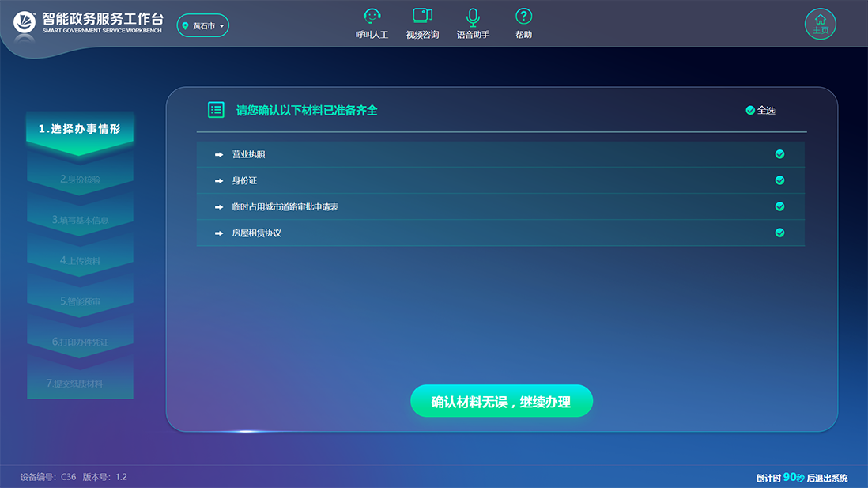Click the location pin icon beside 黄石市

[186, 26]
